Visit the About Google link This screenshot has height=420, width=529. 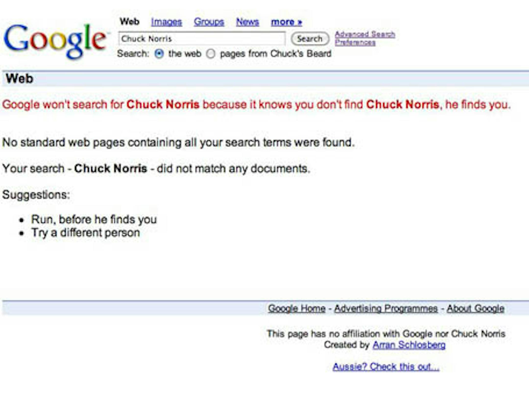[x=475, y=308]
